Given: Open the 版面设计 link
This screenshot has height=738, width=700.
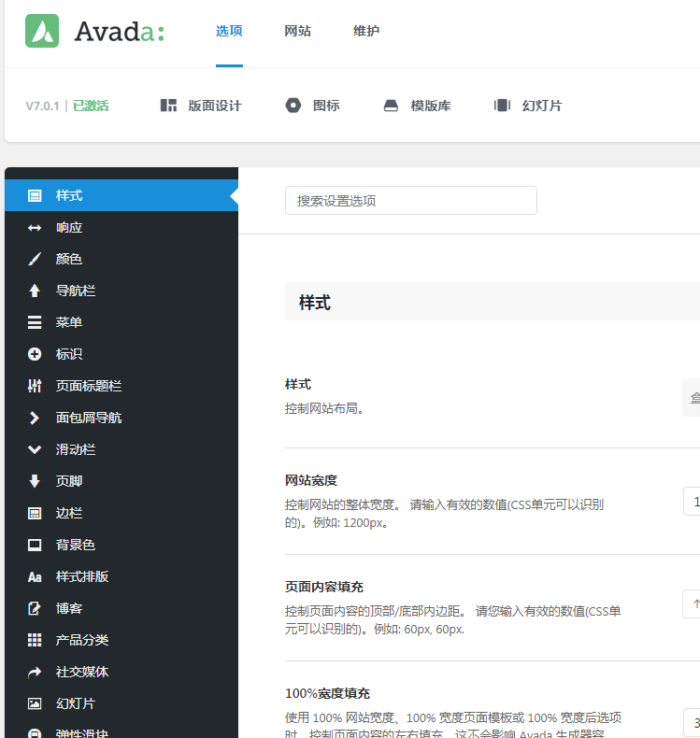Looking at the screenshot, I should 215,106.
